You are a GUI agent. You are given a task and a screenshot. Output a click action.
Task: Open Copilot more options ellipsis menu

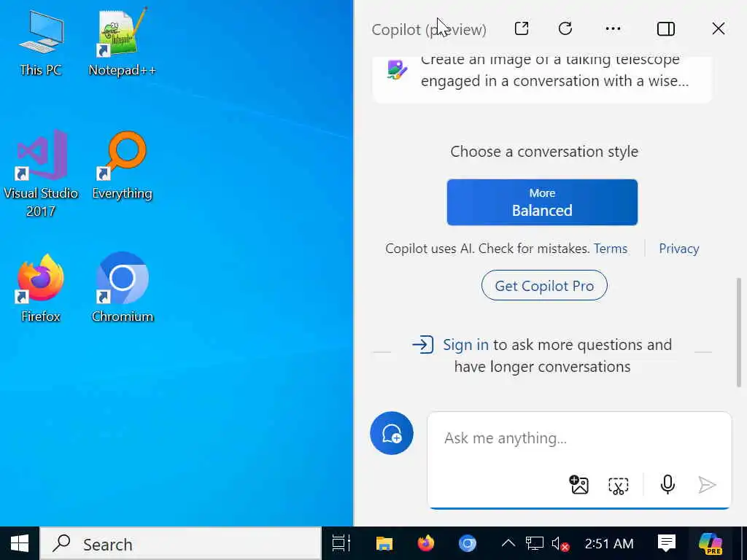(613, 28)
